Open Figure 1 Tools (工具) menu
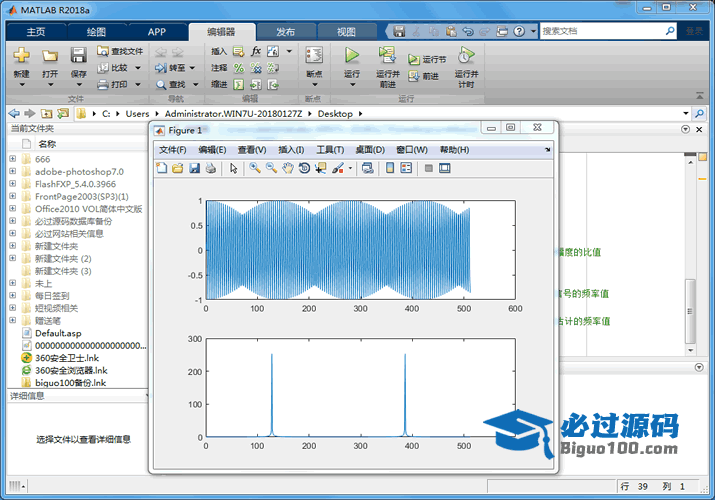Screen dimensions: 715x500 point(330,150)
